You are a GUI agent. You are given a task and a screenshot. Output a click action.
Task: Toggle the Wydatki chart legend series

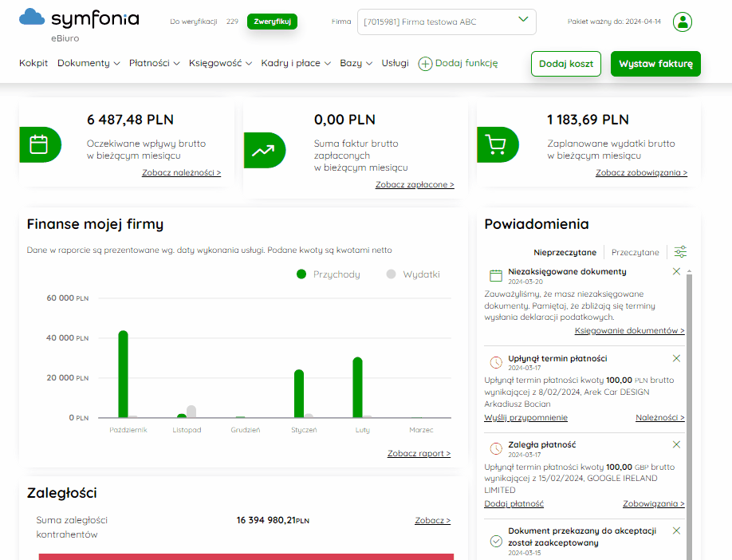[413, 274]
